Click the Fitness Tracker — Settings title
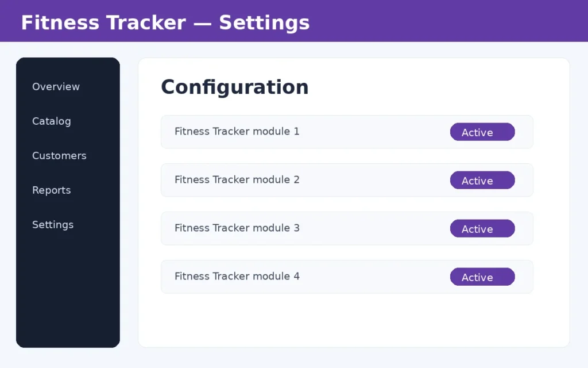This screenshot has width=588, height=368. tap(165, 22)
